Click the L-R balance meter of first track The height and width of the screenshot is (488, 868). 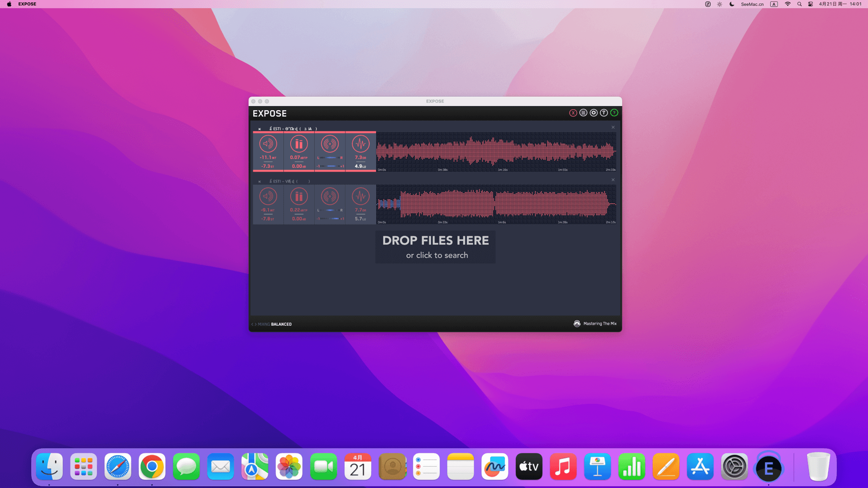click(x=330, y=158)
